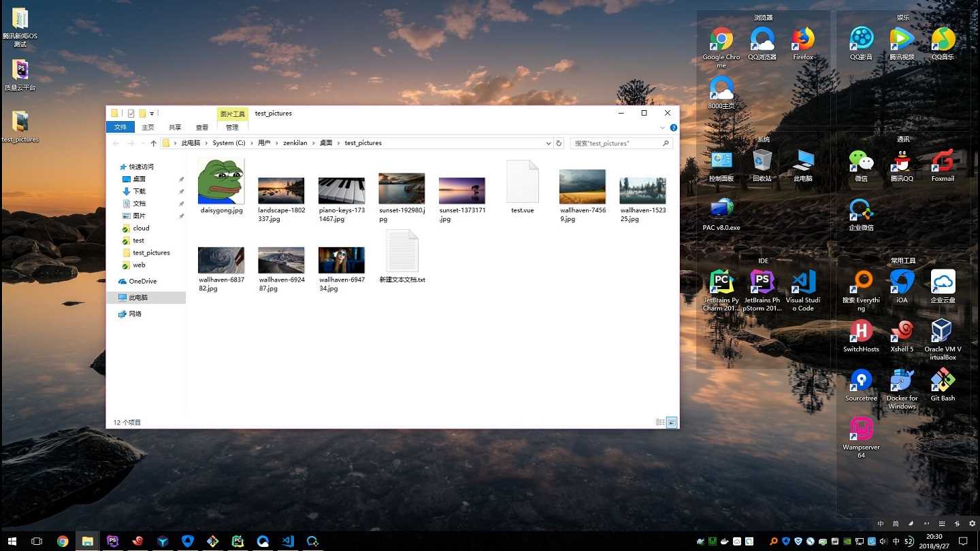980x551 pixels.
Task: Refresh the test_pictures folder view
Action: coord(559,143)
